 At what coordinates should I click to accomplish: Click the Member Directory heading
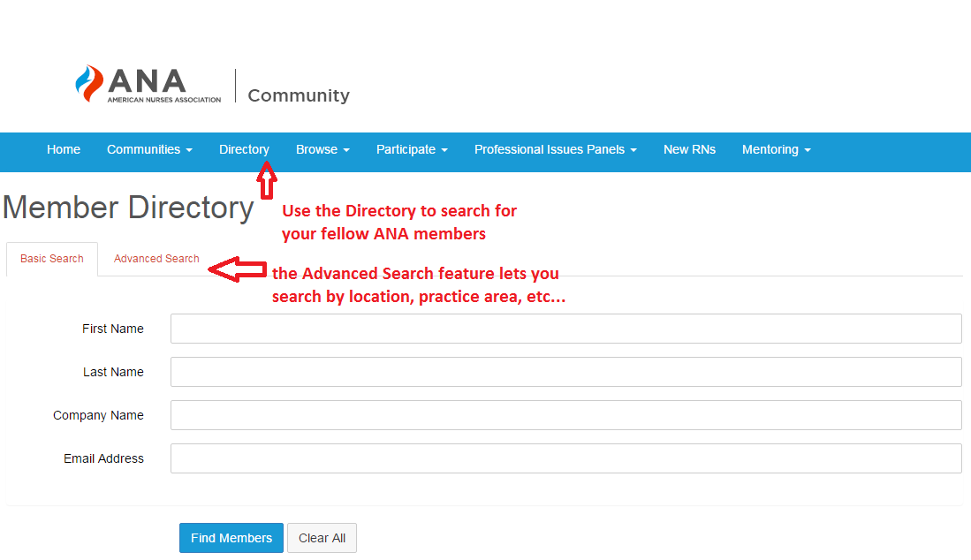tap(128, 208)
